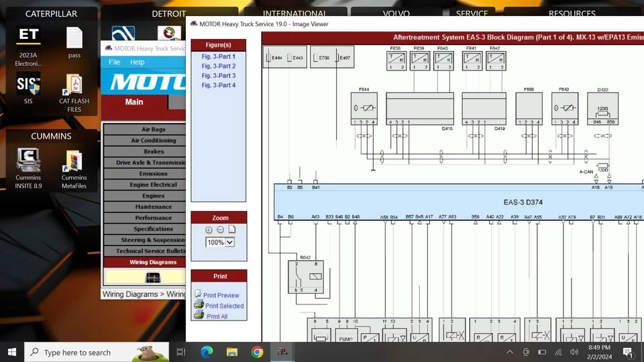Click the fit-to-page icon in Zoom panel
This screenshot has width=644, height=362.
point(232,229)
